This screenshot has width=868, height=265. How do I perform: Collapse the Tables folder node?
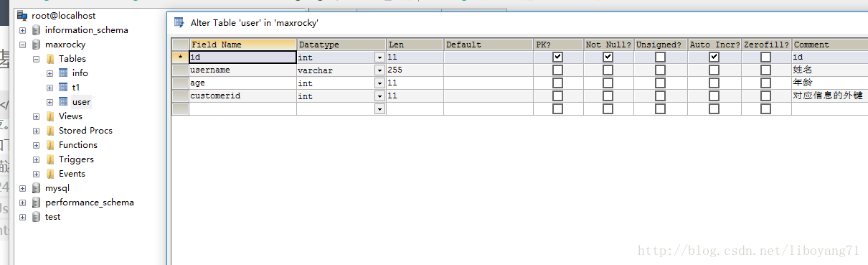tap(36, 58)
